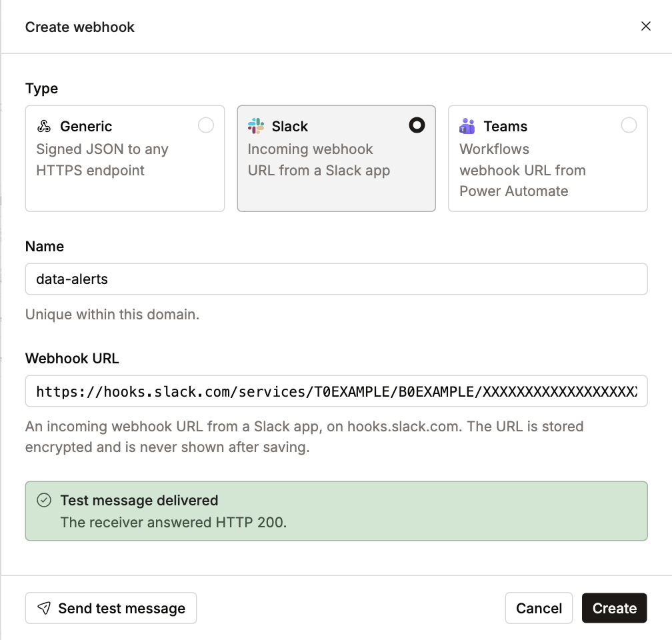Screen dimensions: 672x640
Task: Click the 'Slack' card title
Action: 290,127
